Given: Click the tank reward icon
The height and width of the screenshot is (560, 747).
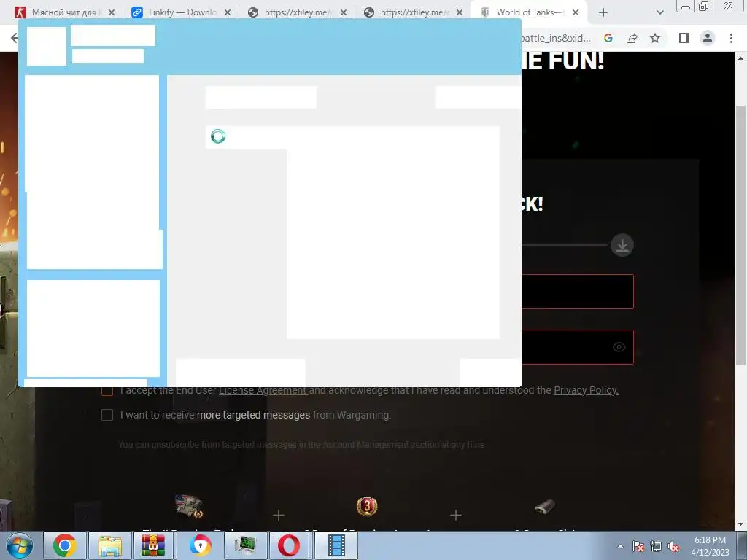Looking at the screenshot, I should (x=189, y=506).
